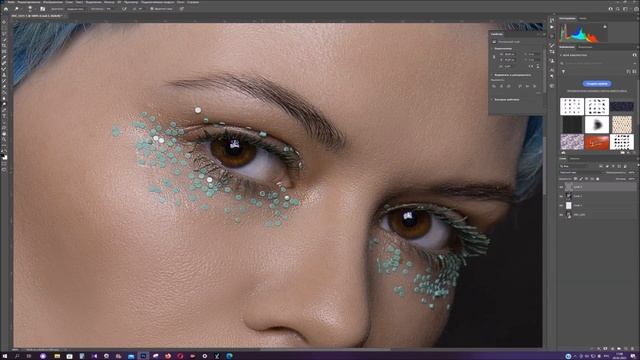Viewport: 640px width, 360px height.
Task: Hide the topmost selected layer via eye icon
Action: point(561,187)
